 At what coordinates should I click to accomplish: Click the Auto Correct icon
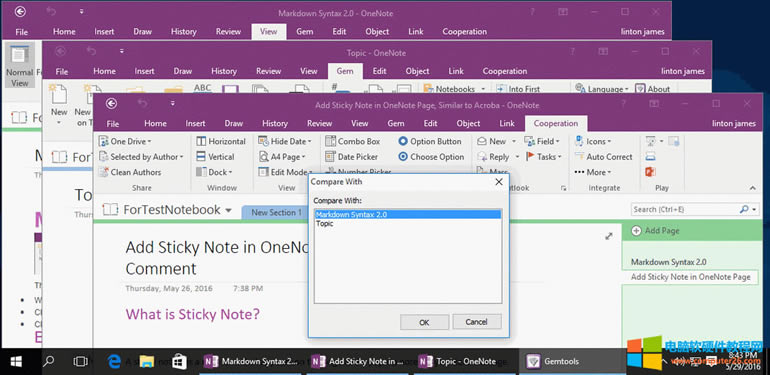tap(580, 157)
